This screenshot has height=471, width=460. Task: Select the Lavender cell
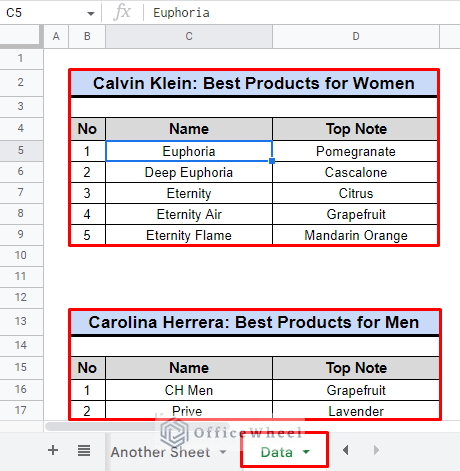[356, 411]
